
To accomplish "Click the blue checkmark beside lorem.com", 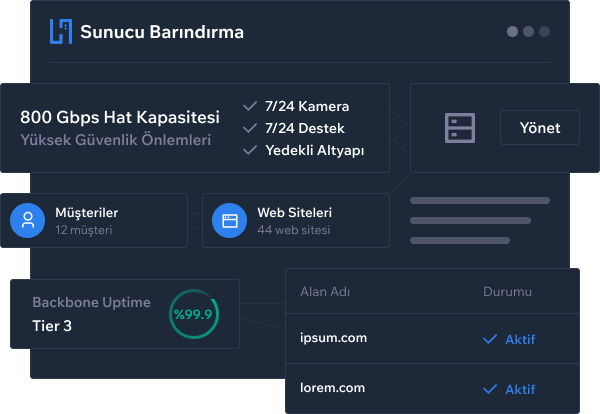I will (x=490, y=389).
